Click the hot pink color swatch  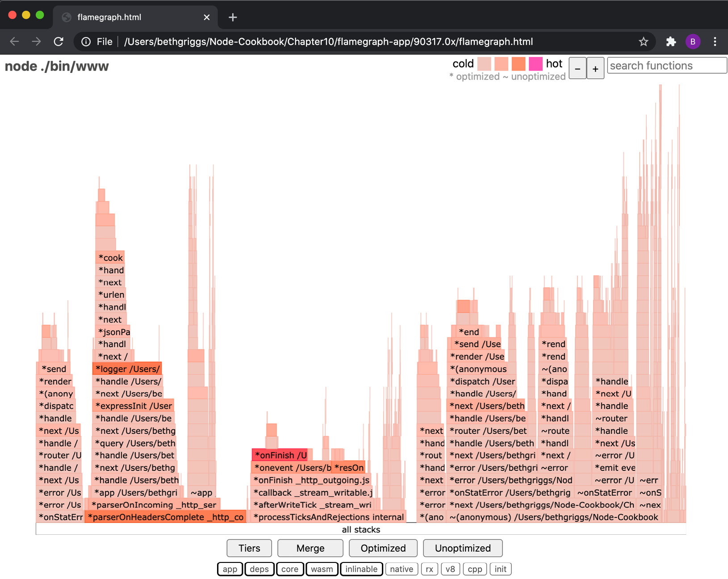tap(535, 64)
